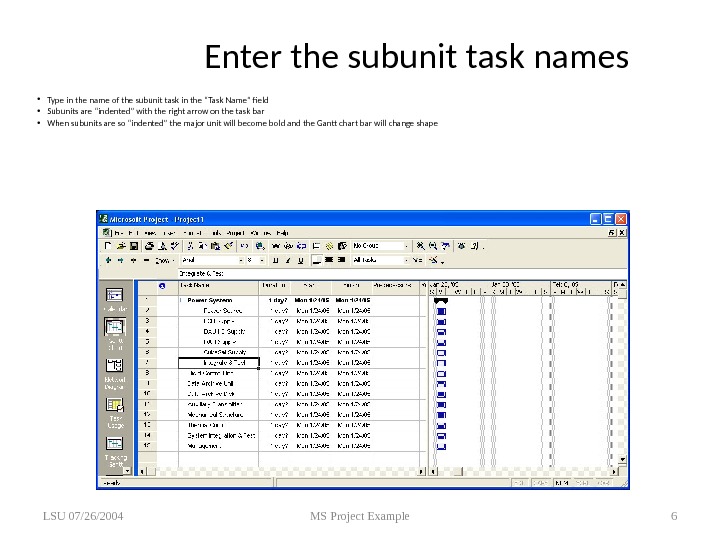Switch to Tracking Gantt view

coord(115,450)
